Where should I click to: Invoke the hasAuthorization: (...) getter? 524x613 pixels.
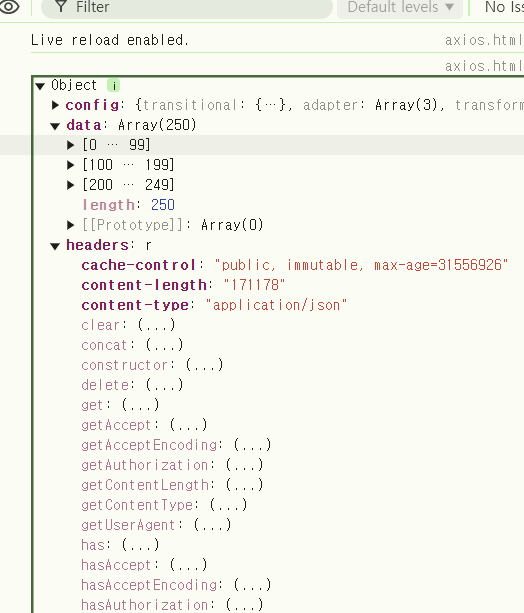point(244,604)
